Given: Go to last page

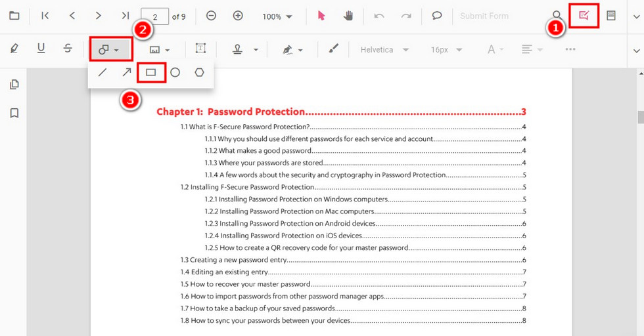Looking at the screenshot, I should (125, 16).
